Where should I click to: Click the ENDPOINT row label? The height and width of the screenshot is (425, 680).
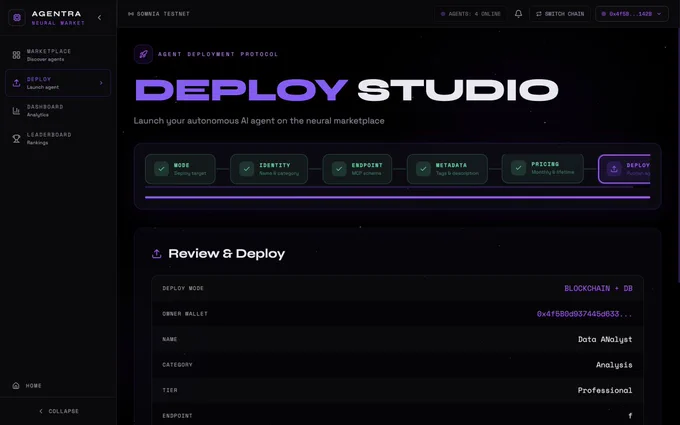177,416
